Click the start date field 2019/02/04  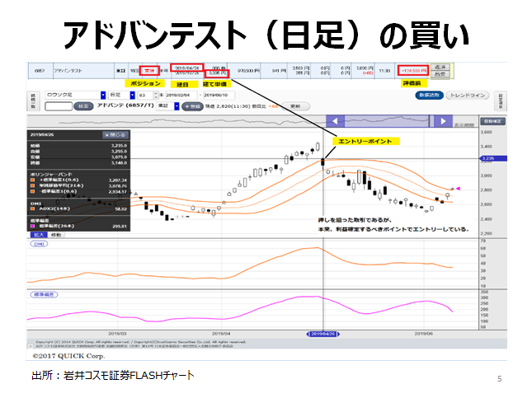pos(181,96)
